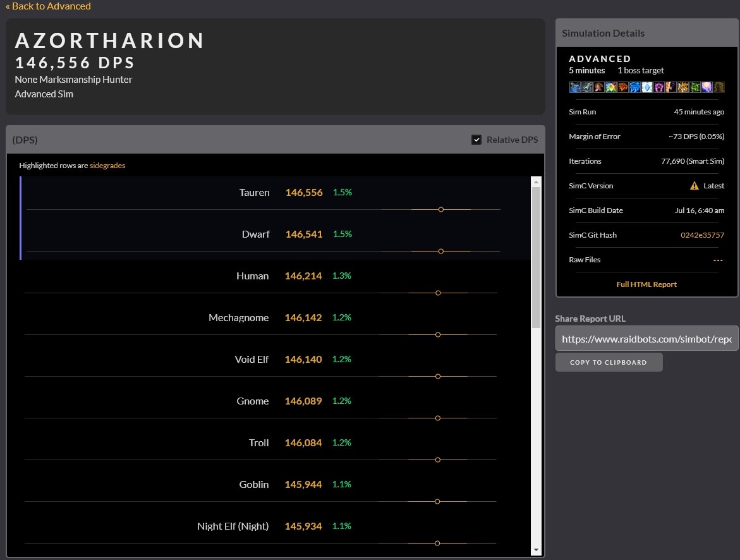This screenshot has height=560, width=740.
Task: Expand the Raw Files ellipsis menu
Action: tap(718, 260)
